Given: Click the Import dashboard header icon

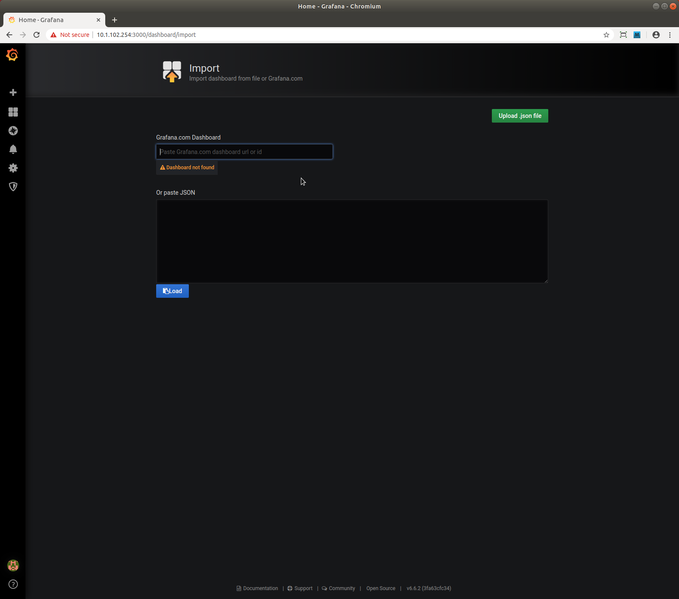Looking at the screenshot, I should pos(172,71).
